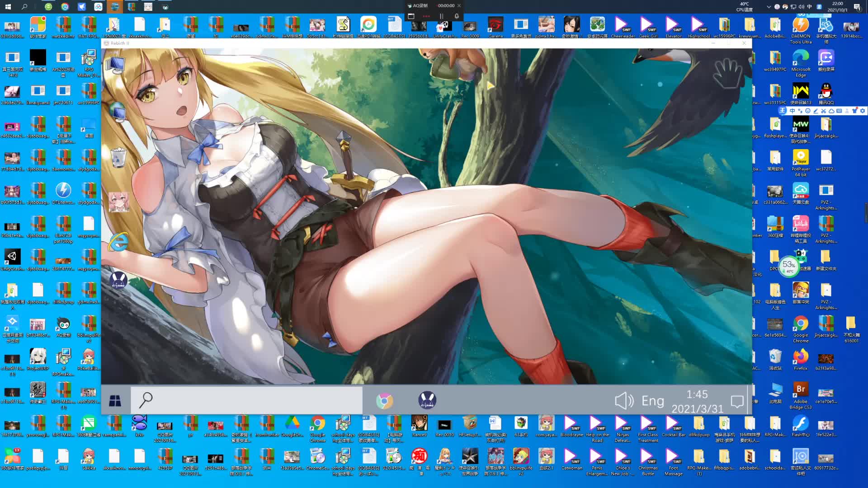This screenshot has width=868, height=488.
Task: Open the Catwoman SWF file
Action: [572, 459]
